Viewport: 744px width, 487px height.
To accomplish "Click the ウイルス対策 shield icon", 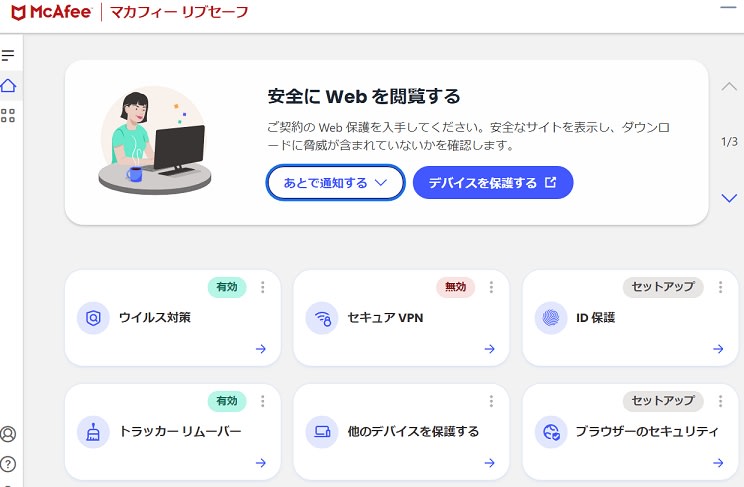I will point(93,318).
